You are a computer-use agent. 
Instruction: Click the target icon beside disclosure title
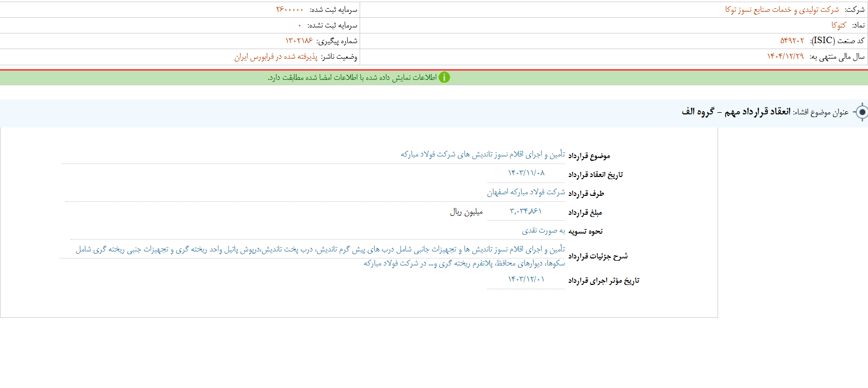pyautogui.click(x=862, y=112)
